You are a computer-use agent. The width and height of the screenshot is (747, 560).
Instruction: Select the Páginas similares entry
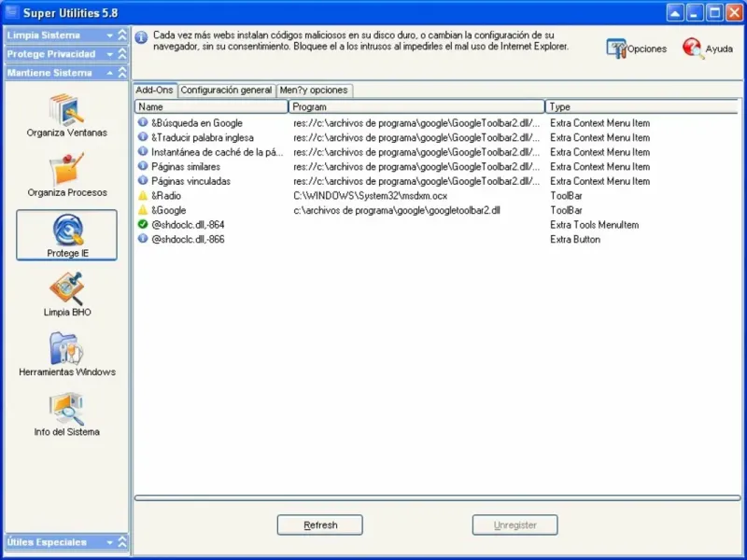pos(186,167)
